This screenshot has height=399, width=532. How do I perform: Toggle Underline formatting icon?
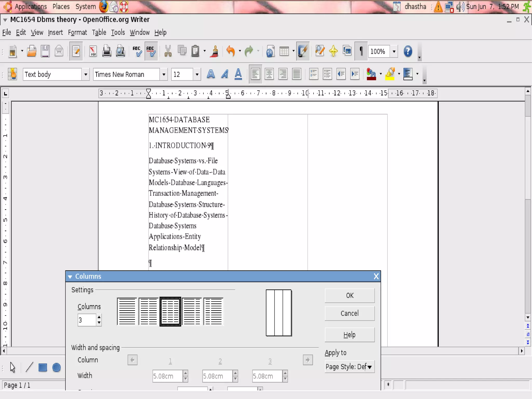click(x=238, y=74)
